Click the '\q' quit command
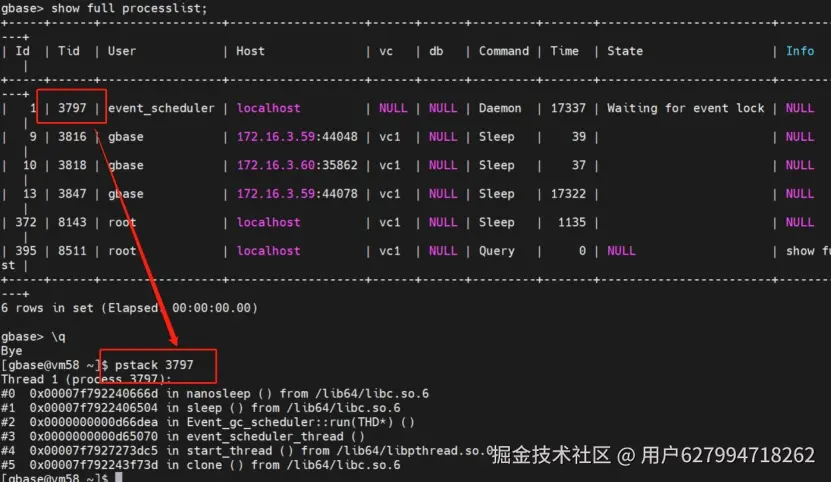Screen dimensions: 831x482 click(x=58, y=337)
